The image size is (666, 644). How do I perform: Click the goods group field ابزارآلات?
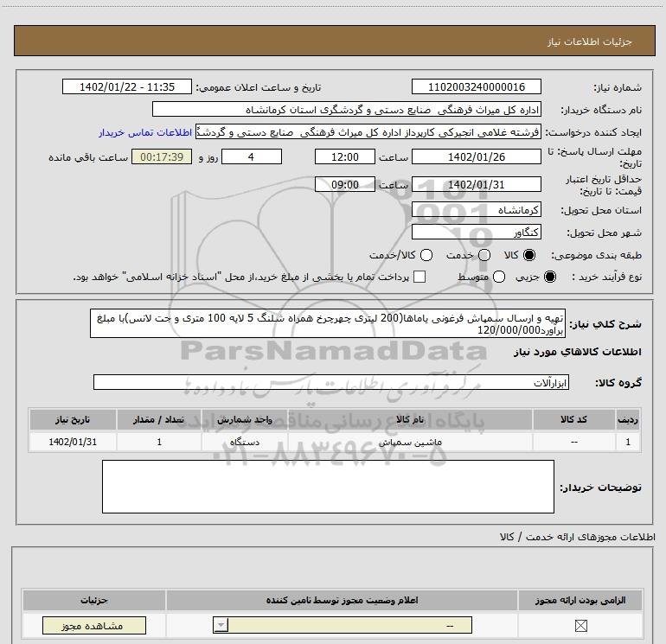331,382
